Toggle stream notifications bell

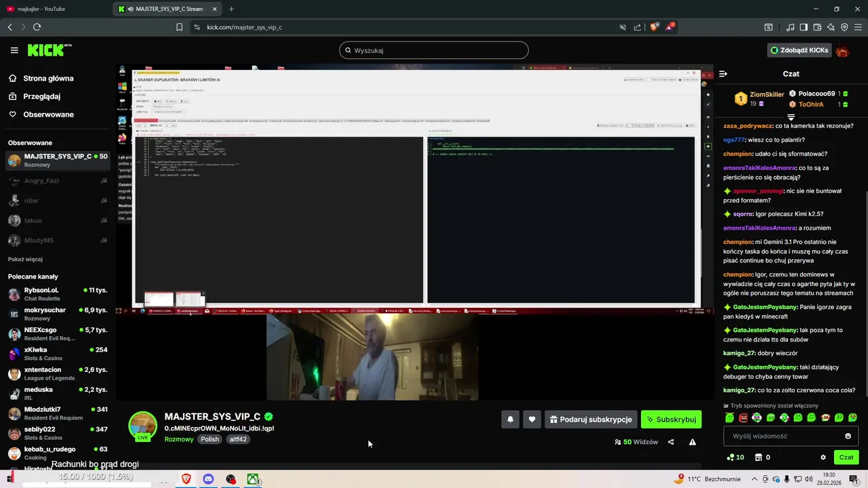pos(510,420)
